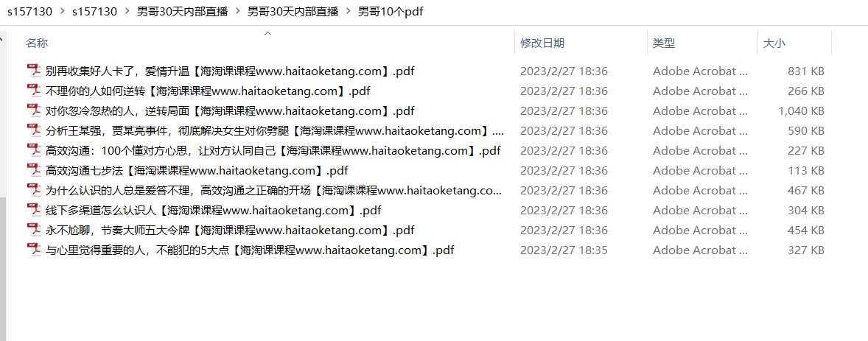
Task: Click the 1,040 KB size cell
Action: (801, 110)
